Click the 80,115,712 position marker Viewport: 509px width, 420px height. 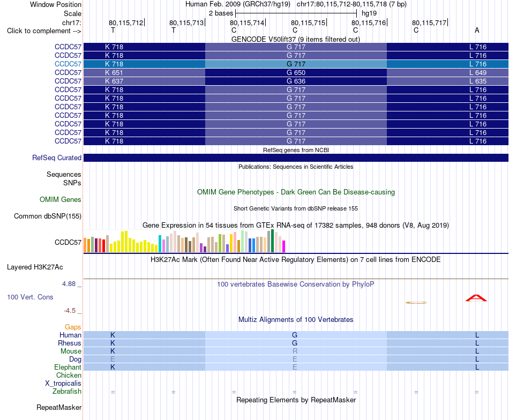[126, 22]
